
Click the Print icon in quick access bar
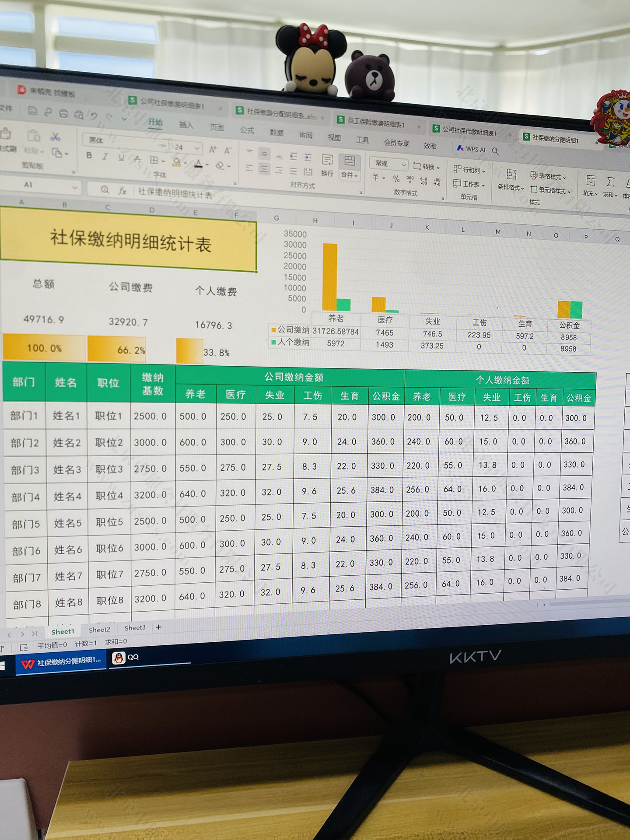(63, 113)
